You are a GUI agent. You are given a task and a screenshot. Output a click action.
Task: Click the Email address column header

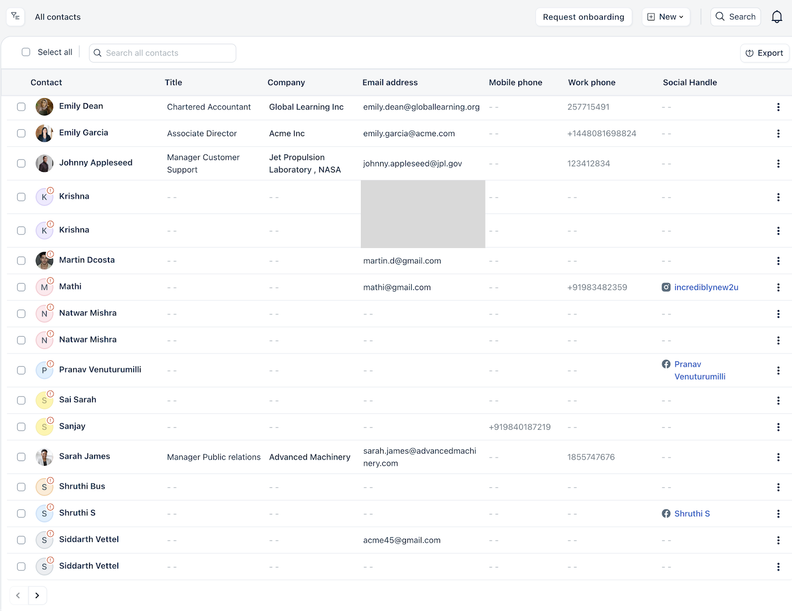pyautogui.click(x=390, y=82)
